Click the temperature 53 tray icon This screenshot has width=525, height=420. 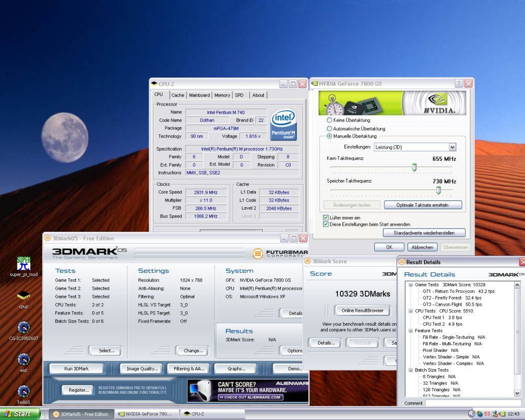[487, 414]
